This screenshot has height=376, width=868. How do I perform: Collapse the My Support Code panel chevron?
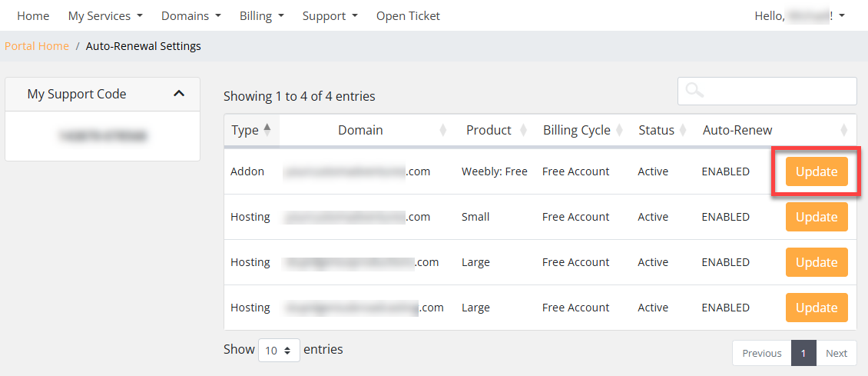(x=179, y=94)
